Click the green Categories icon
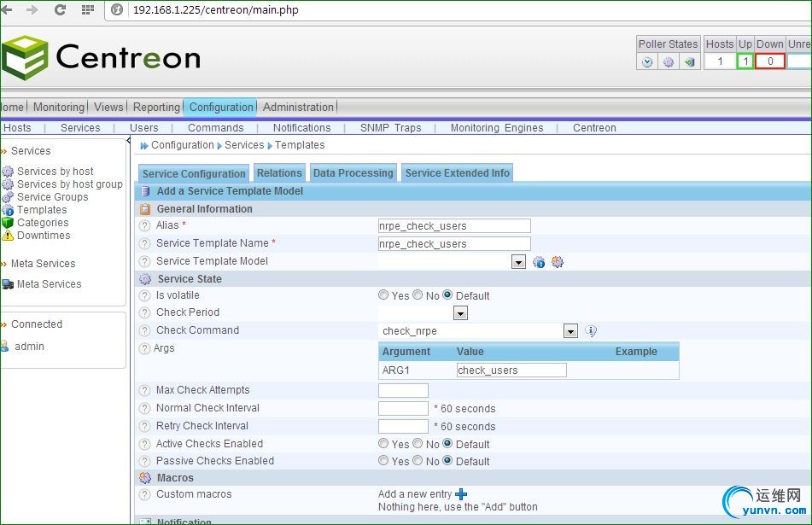Image resolution: width=812 pixels, height=525 pixels. pyautogui.click(x=8, y=223)
